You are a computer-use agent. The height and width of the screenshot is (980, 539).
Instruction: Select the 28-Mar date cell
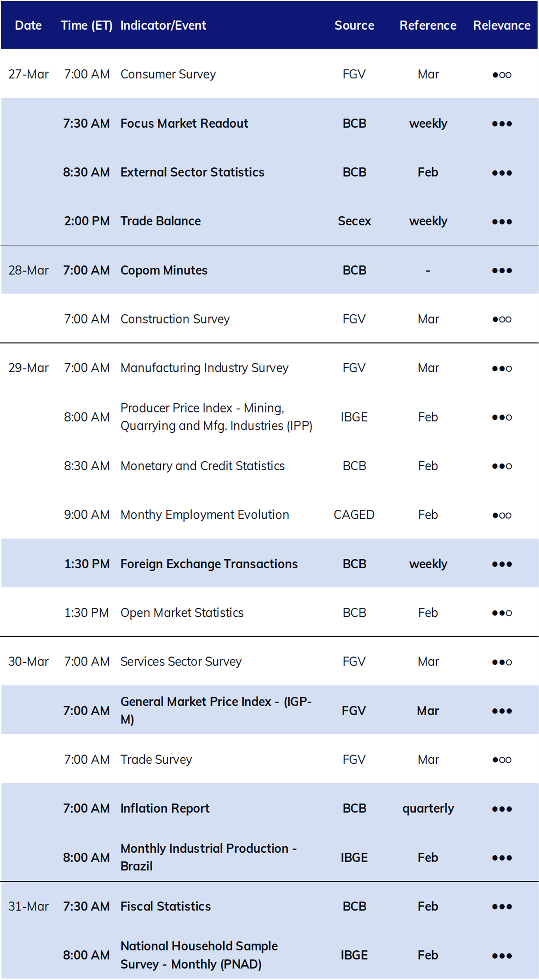(x=28, y=271)
